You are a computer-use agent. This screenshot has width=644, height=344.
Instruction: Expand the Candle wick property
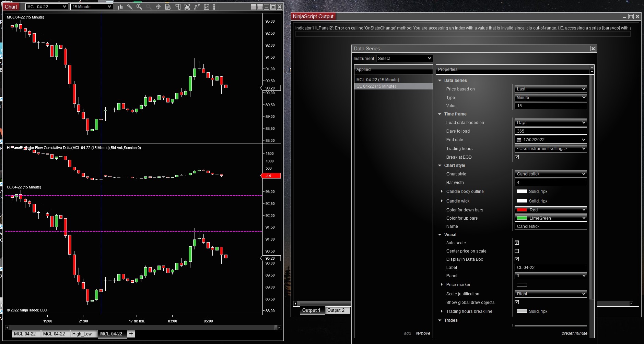point(442,201)
